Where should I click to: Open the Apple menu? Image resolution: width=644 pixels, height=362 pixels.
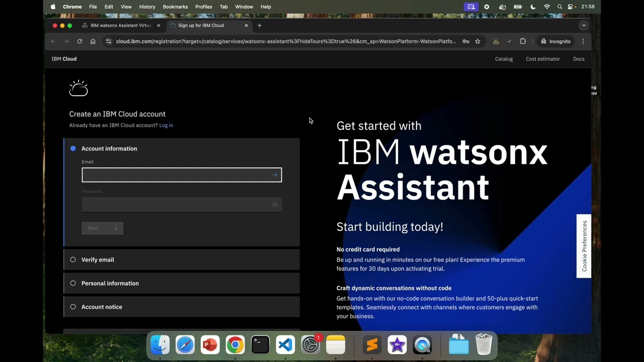(53, 7)
